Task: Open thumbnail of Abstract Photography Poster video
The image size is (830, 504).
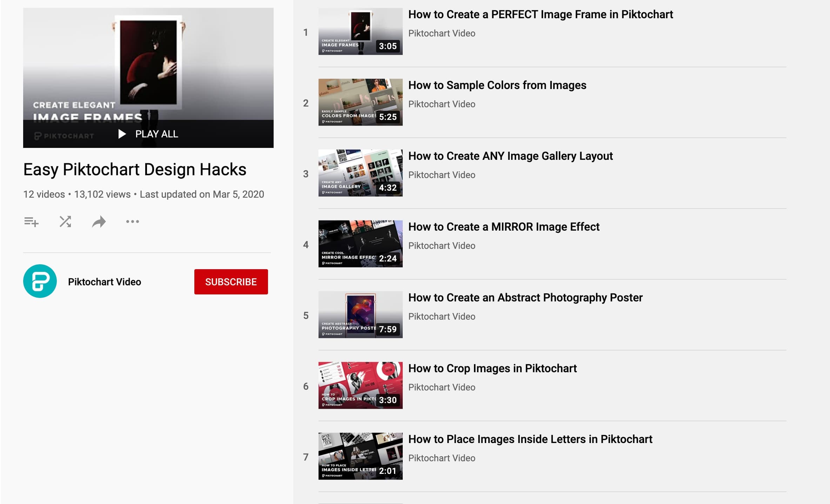Action: point(360,315)
